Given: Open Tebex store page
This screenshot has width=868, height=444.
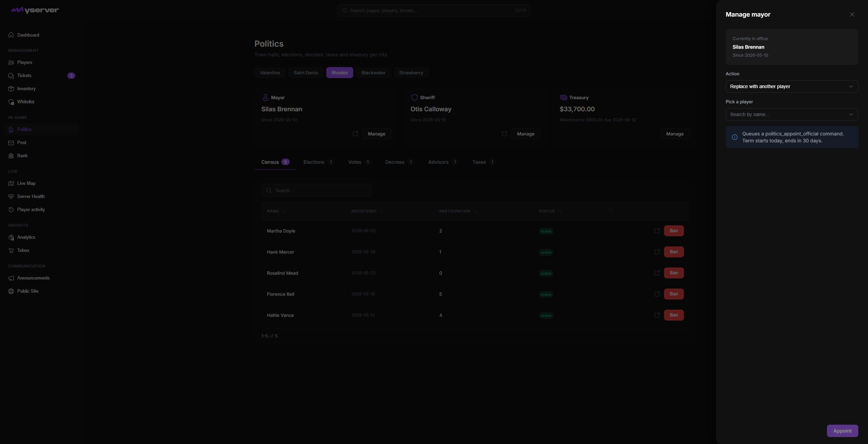Looking at the screenshot, I should (41, 251).
